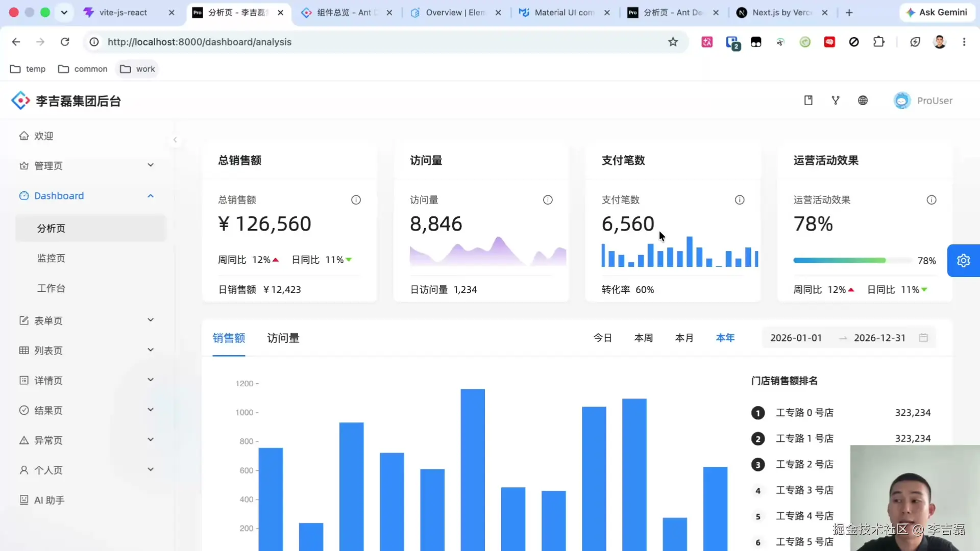Click the fork/branch icon in header
The image size is (980, 551).
coord(836,101)
